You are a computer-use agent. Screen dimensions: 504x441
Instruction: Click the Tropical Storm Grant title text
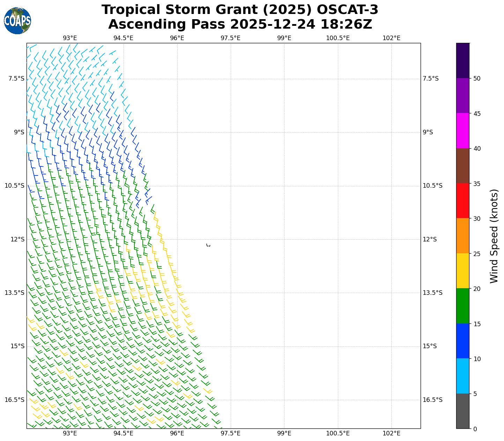[x=240, y=10]
